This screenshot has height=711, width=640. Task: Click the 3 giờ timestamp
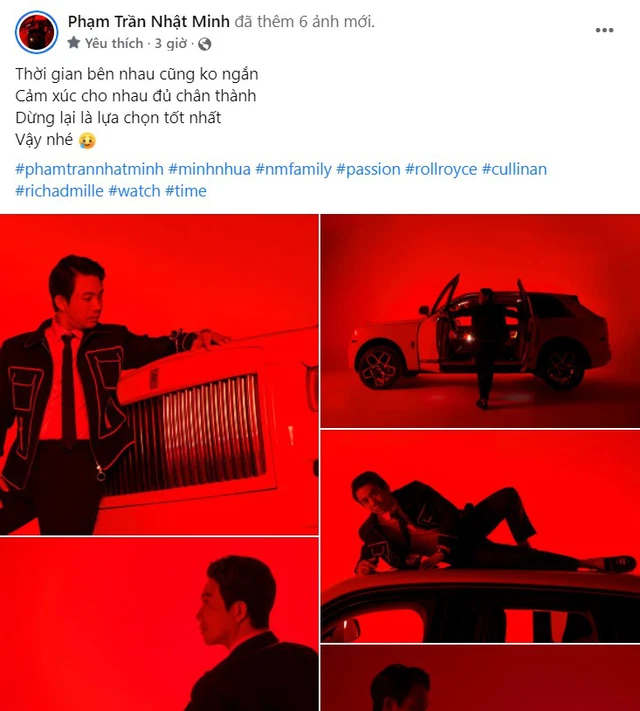click(x=171, y=44)
